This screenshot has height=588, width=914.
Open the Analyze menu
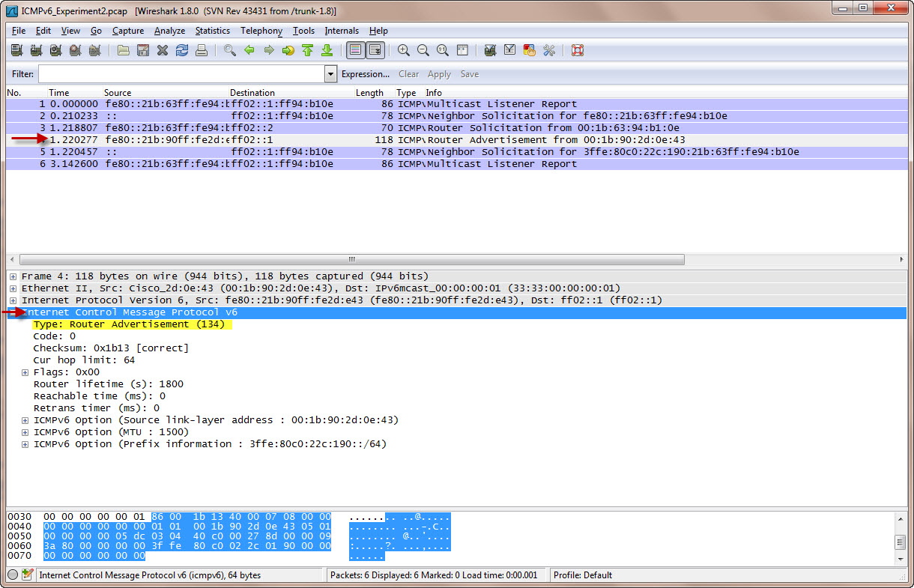click(x=169, y=31)
